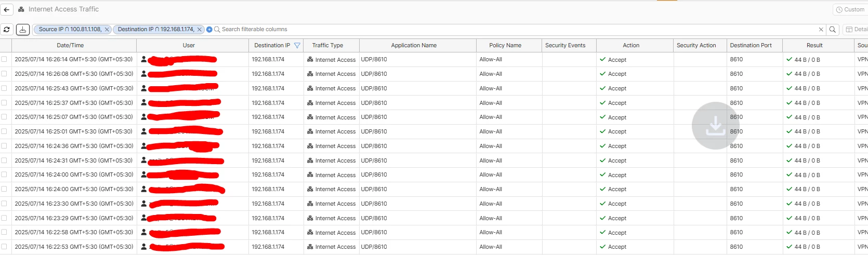This screenshot has width=868, height=255.
Task: Open the Details view button
Action: (x=856, y=30)
